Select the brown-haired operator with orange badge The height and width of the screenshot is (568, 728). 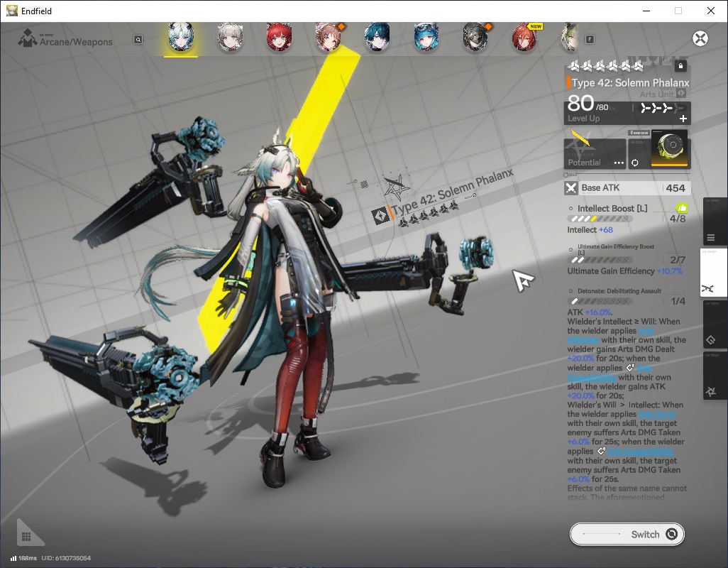pos(329,37)
